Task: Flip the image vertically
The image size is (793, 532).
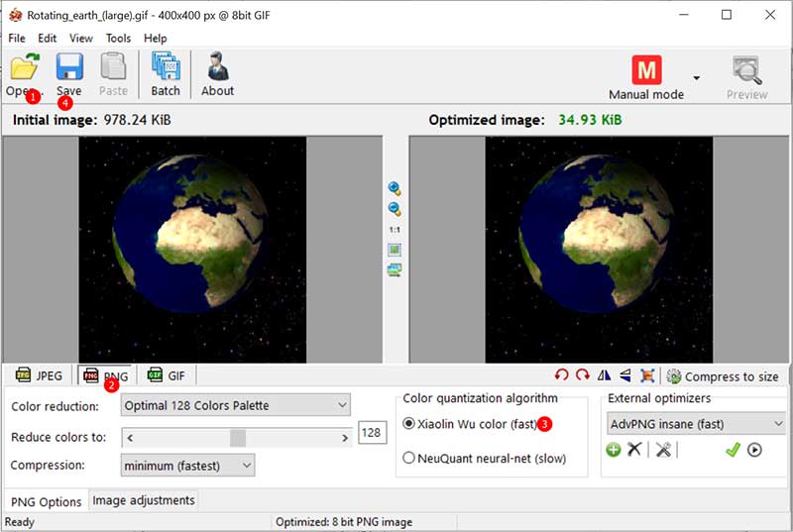Action: tap(625, 374)
